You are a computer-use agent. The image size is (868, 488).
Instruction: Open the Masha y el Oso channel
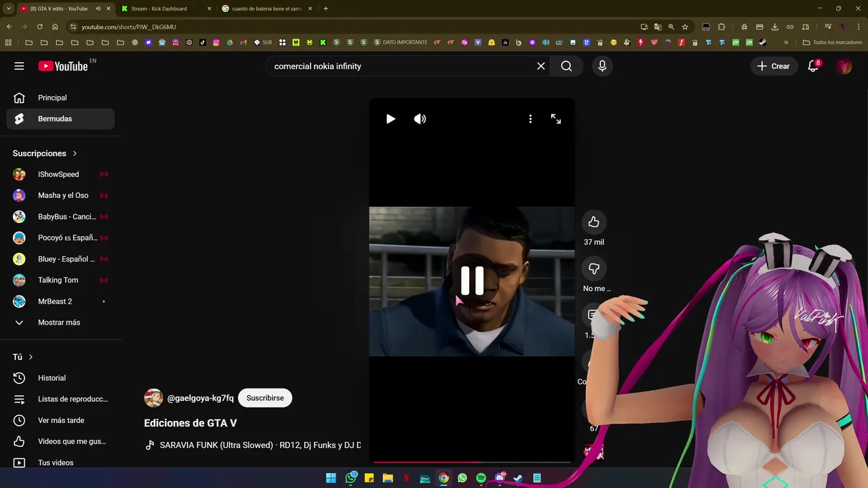coord(60,195)
